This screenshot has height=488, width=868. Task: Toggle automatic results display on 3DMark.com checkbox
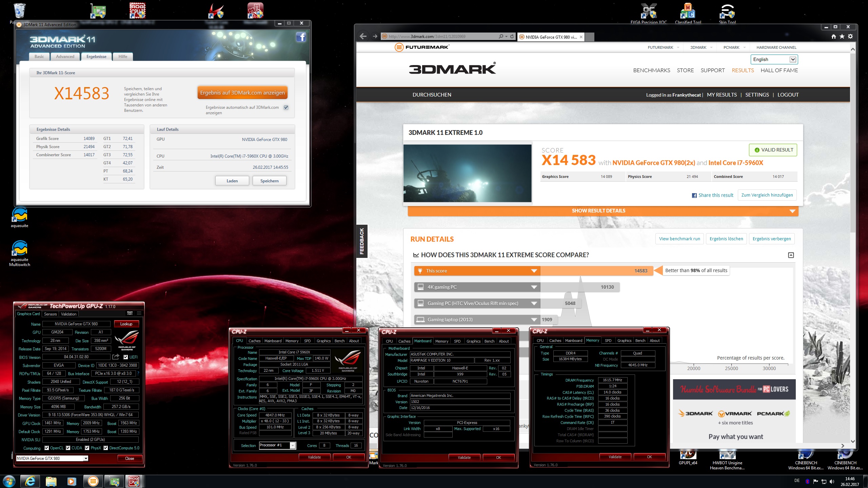[286, 107]
